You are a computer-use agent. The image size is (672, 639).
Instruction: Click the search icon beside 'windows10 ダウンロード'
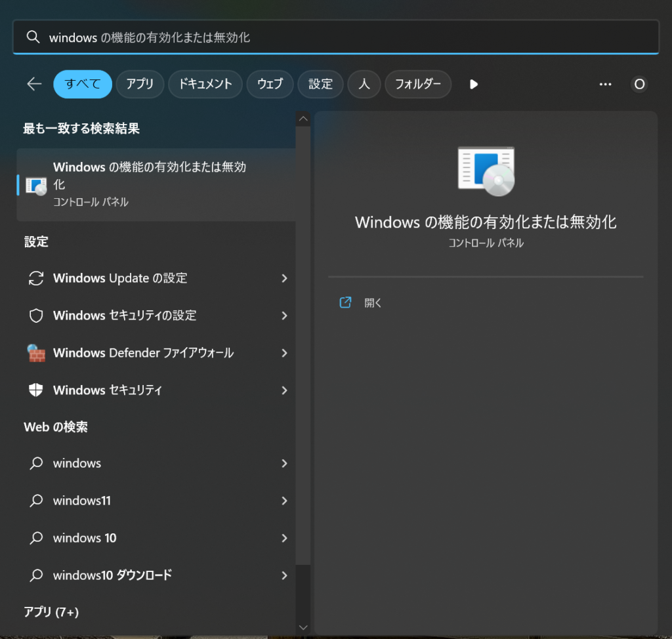click(x=36, y=575)
